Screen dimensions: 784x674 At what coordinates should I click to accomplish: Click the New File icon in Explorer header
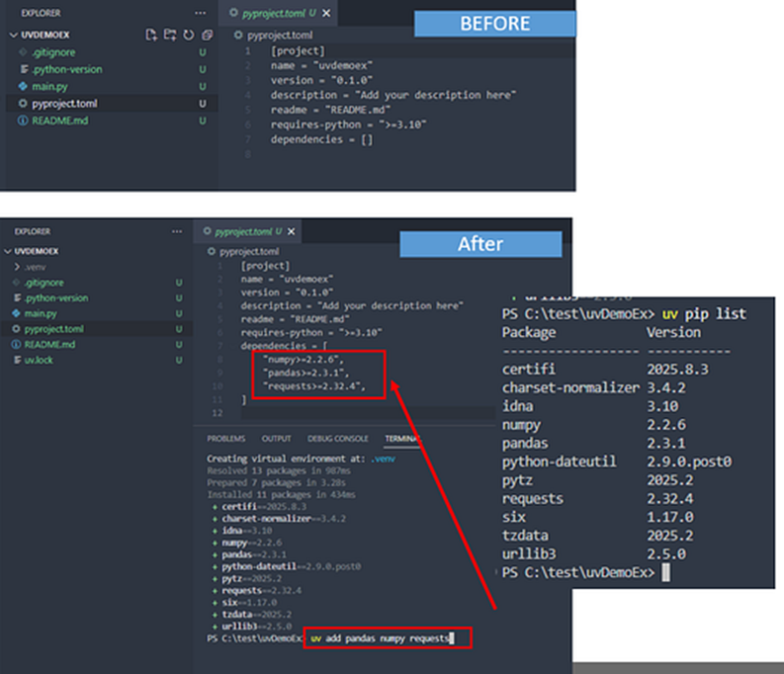(151, 36)
